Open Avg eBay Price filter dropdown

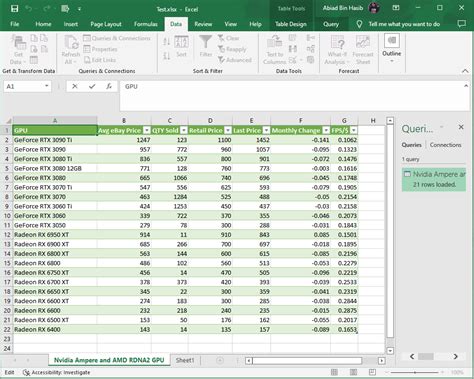(147, 130)
